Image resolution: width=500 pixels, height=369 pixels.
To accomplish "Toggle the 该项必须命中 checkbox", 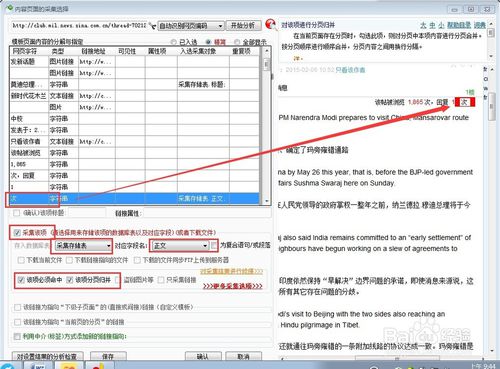I will point(21,280).
